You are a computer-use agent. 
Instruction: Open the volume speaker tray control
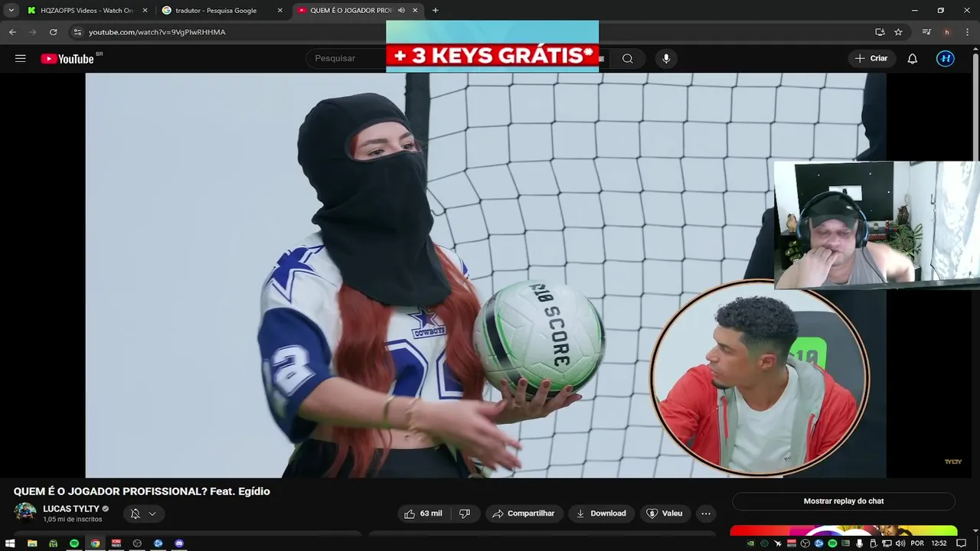click(899, 543)
